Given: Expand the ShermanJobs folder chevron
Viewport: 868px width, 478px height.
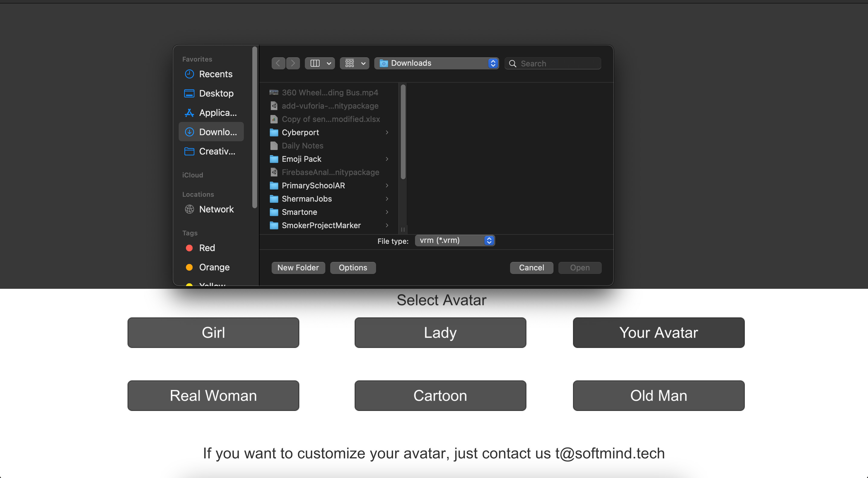Looking at the screenshot, I should pos(387,199).
